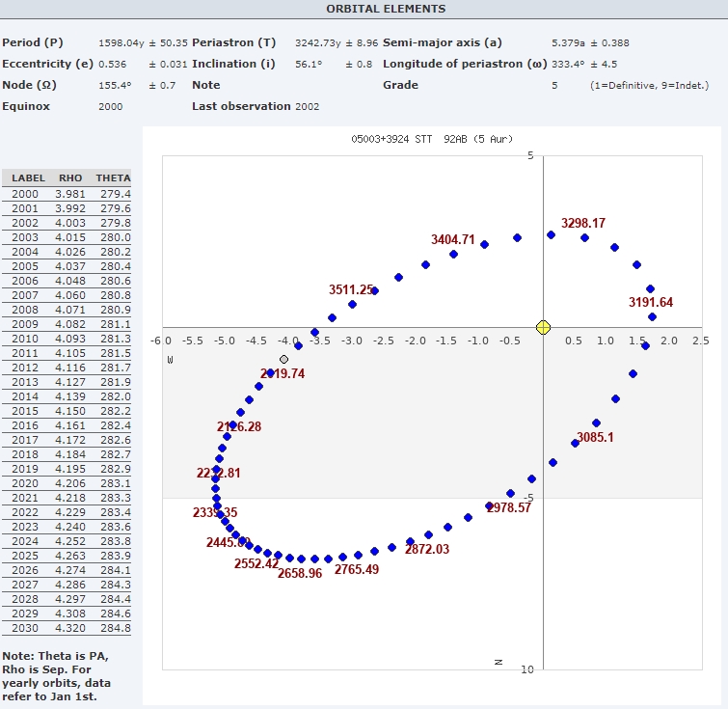Viewport: 728px width, 709px height.
Task: Select the 3191.64 epoch label on orbit
Action: (x=651, y=302)
